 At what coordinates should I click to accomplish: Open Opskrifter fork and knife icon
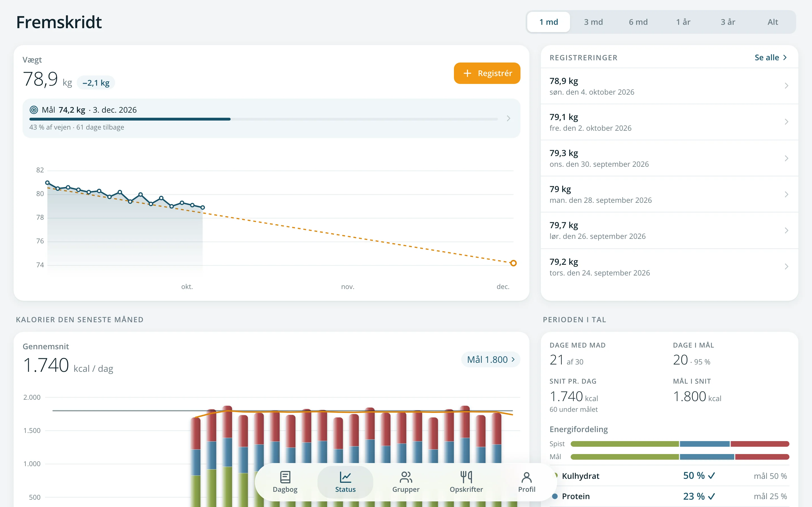pos(466,477)
